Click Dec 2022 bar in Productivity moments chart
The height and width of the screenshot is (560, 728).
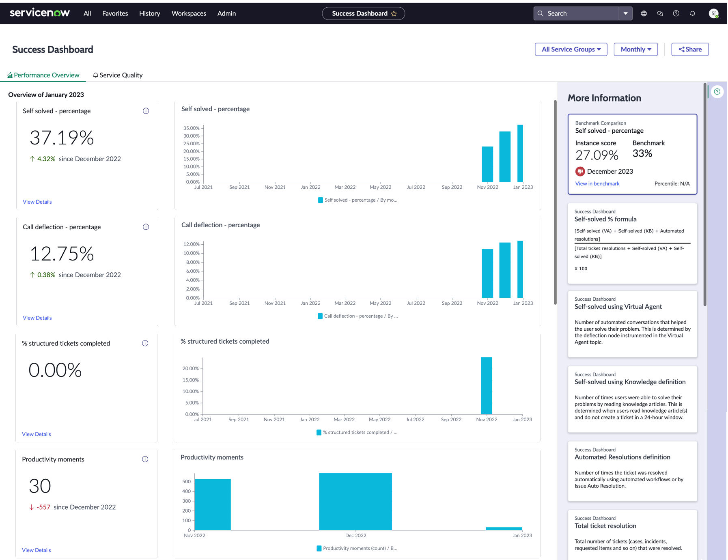tap(355, 502)
